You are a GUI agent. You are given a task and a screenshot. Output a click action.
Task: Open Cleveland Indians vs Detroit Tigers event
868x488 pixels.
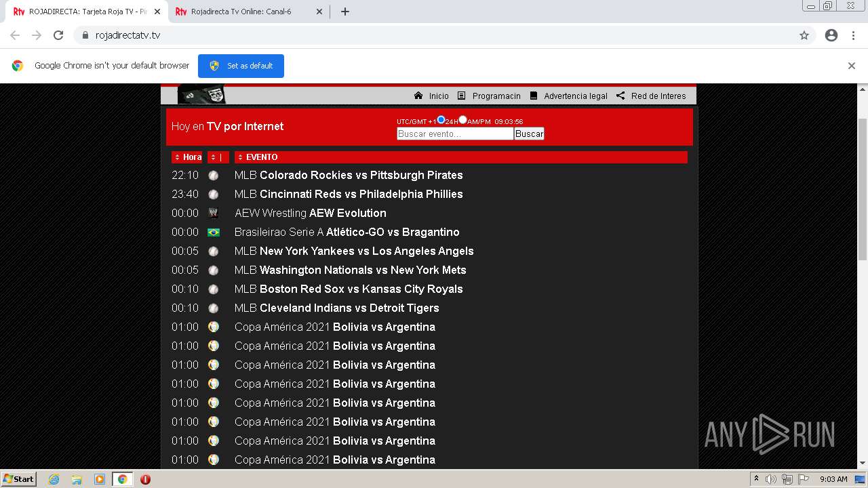(x=337, y=308)
